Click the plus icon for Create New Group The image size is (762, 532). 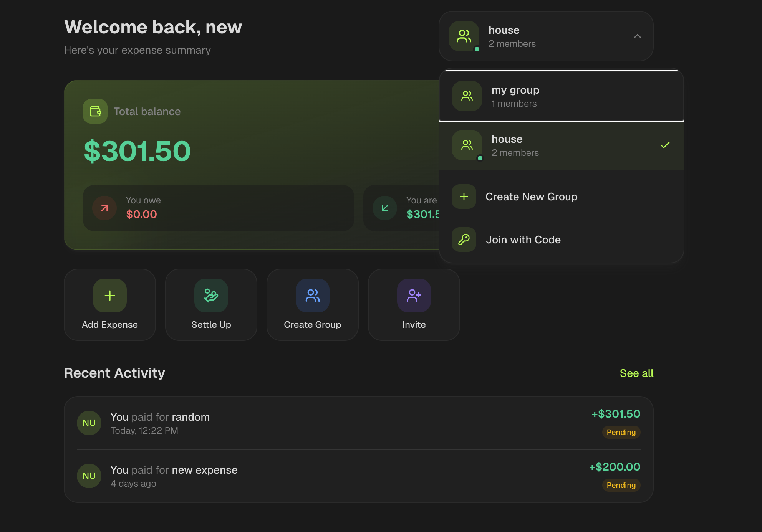(464, 197)
